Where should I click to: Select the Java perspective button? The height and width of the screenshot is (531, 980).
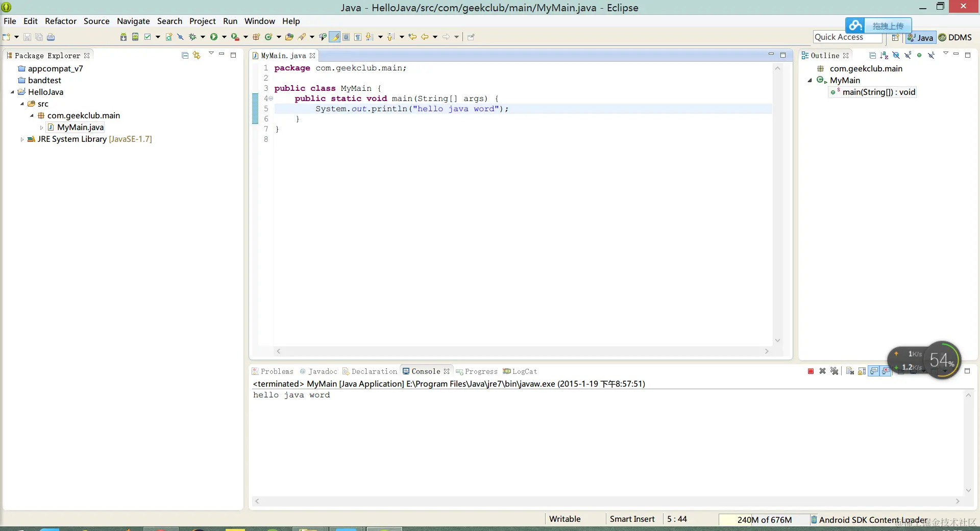(920, 37)
